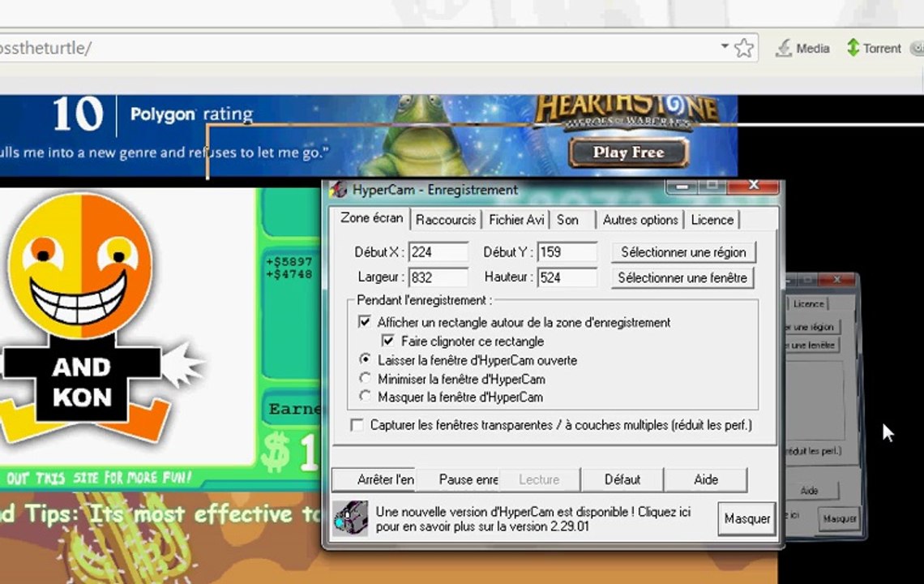Image resolution: width=924 pixels, height=584 pixels.
Task: Toggle Faire clignoter ce rectangle checkbox
Action: [x=387, y=341]
